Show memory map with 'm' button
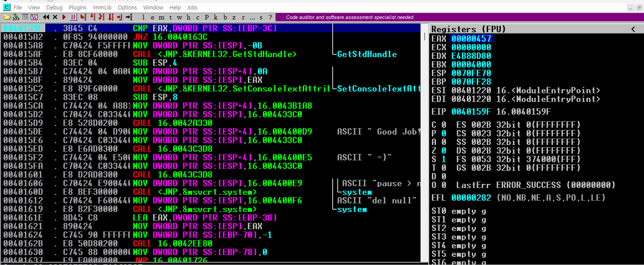This screenshot has width=644, height=265. click(162, 17)
